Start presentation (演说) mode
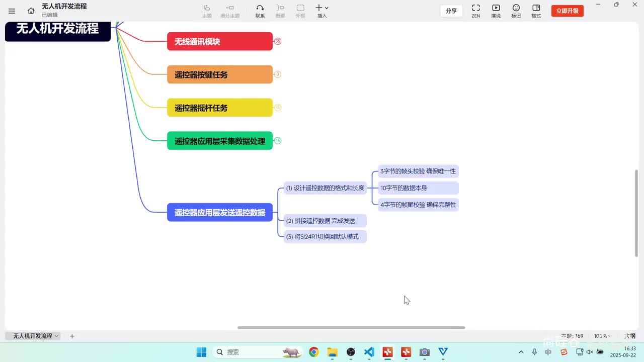 click(x=496, y=11)
